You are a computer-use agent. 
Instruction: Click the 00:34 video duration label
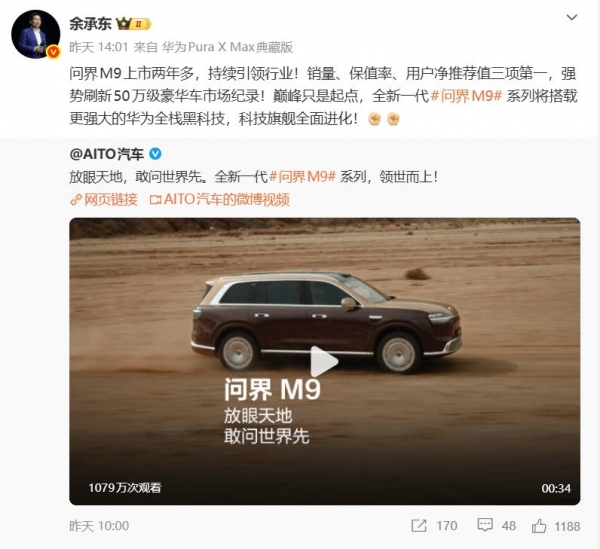(x=556, y=488)
